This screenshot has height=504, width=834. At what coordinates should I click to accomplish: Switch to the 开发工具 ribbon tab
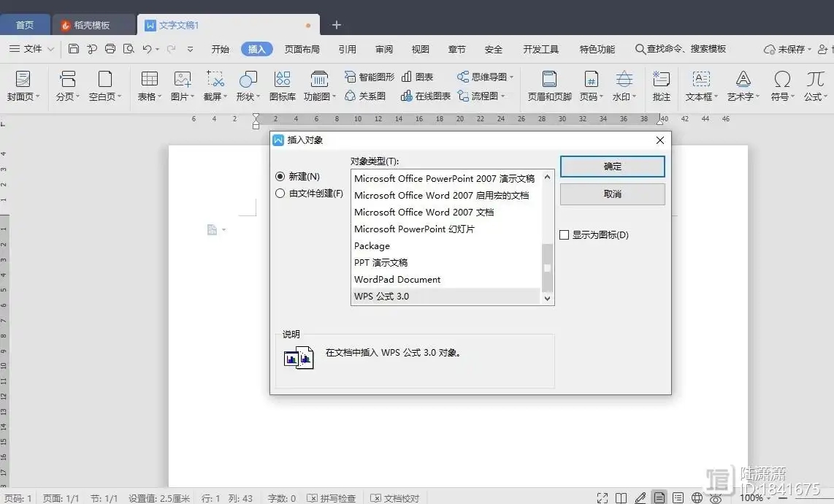click(541, 49)
